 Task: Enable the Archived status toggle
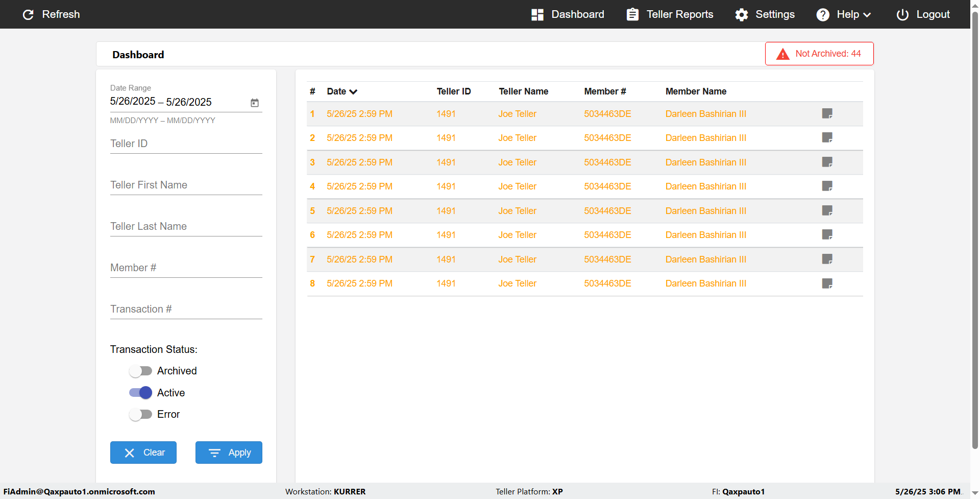pyautogui.click(x=140, y=371)
